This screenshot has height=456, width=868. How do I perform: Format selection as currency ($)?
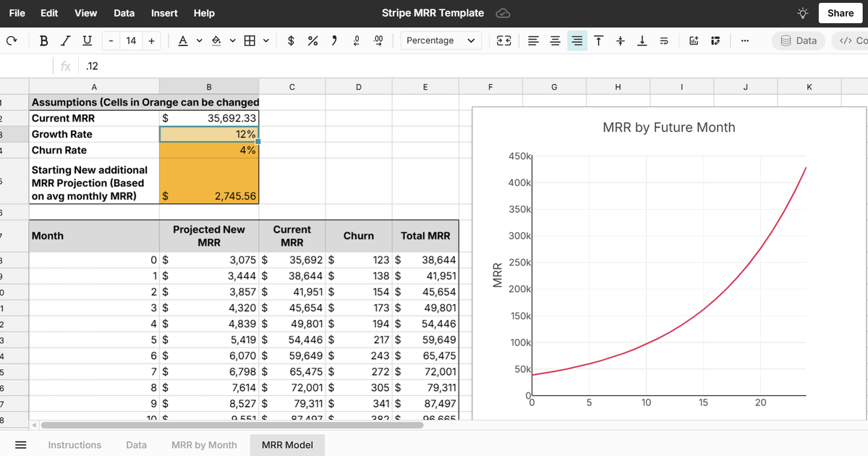[x=291, y=41]
